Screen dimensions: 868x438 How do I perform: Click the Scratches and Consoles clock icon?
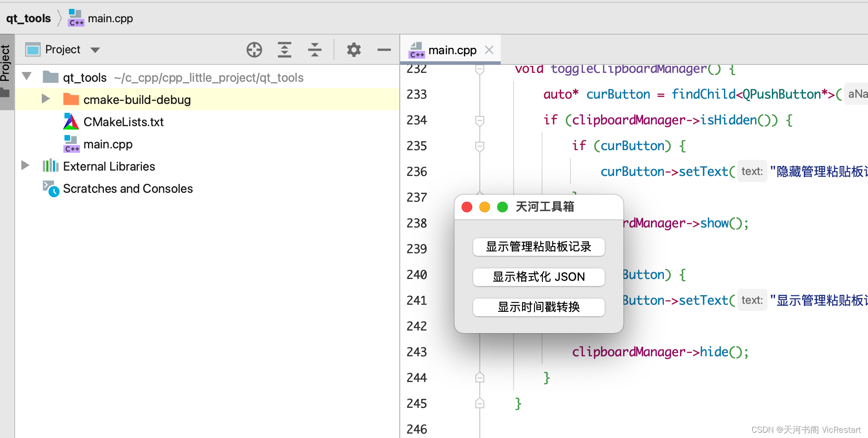[51, 189]
